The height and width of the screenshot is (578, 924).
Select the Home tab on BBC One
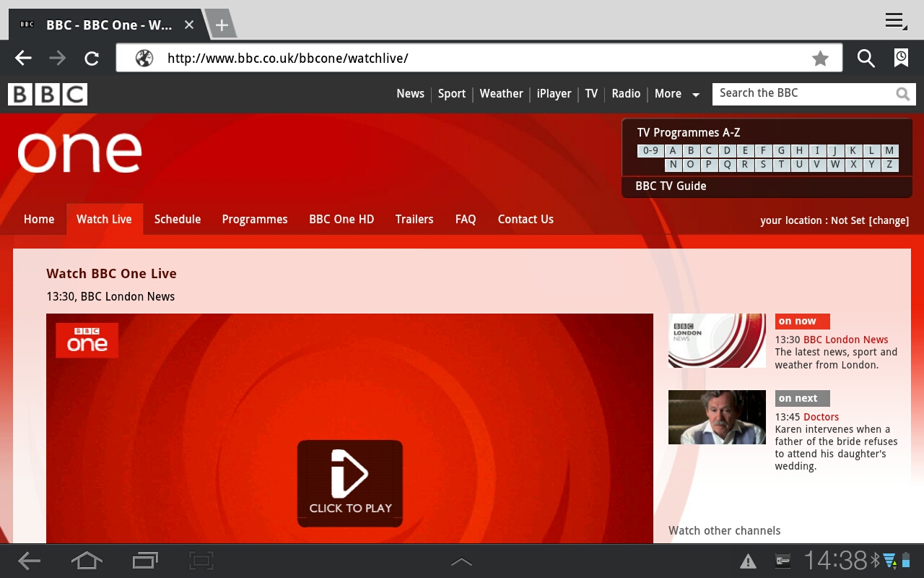click(39, 220)
